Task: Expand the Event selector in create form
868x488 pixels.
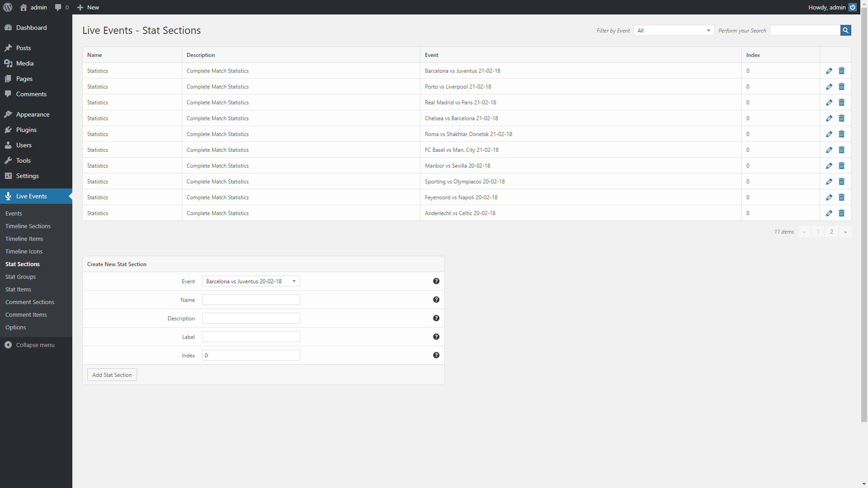Action: click(251, 281)
